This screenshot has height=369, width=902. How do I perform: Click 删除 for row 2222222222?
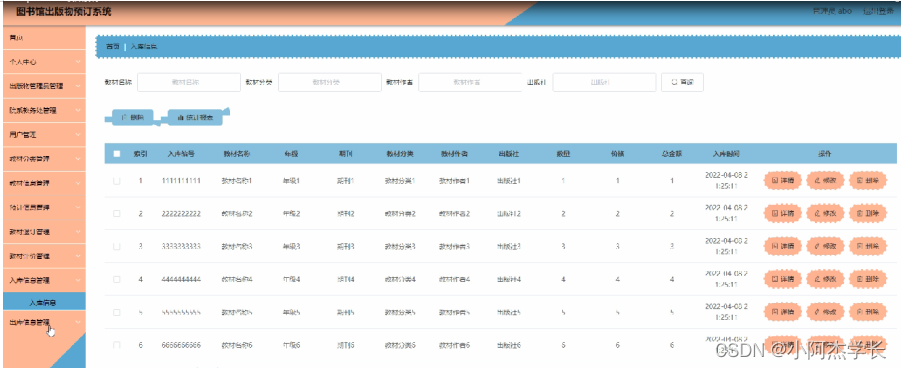(x=868, y=214)
